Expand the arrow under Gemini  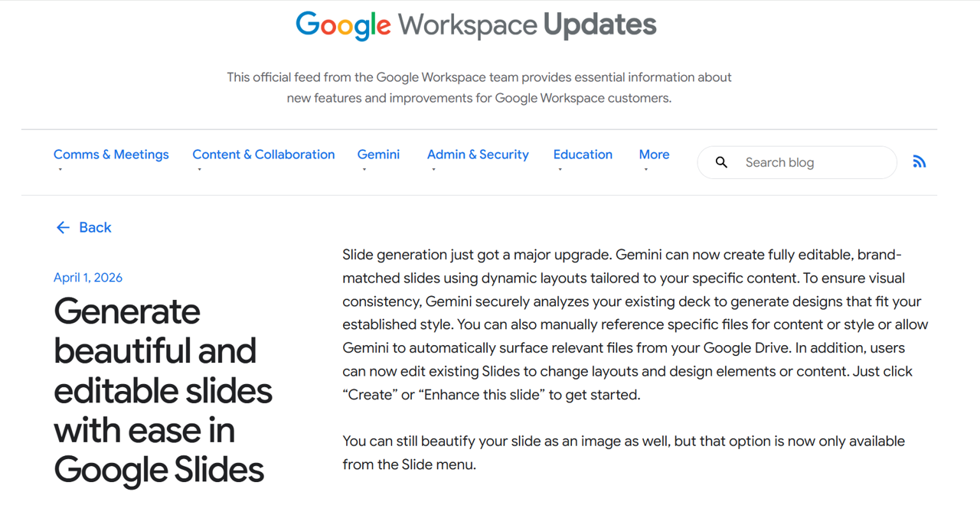pyautogui.click(x=364, y=170)
